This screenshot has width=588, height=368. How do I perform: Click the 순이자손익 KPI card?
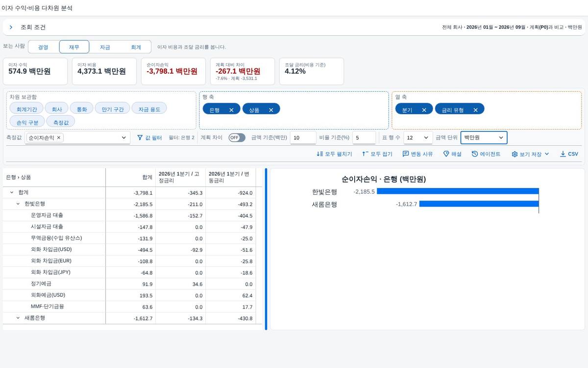[174, 71]
